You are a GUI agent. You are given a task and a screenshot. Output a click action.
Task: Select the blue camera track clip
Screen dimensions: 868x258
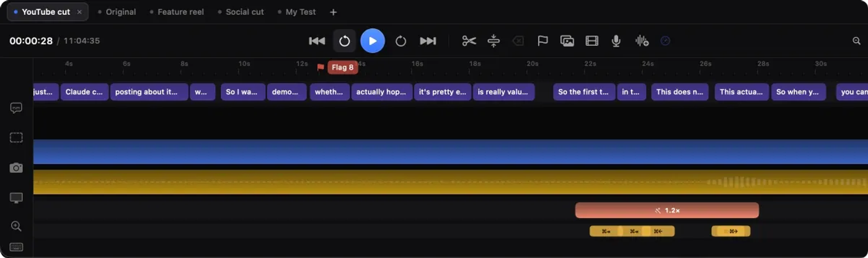pyautogui.click(x=451, y=151)
